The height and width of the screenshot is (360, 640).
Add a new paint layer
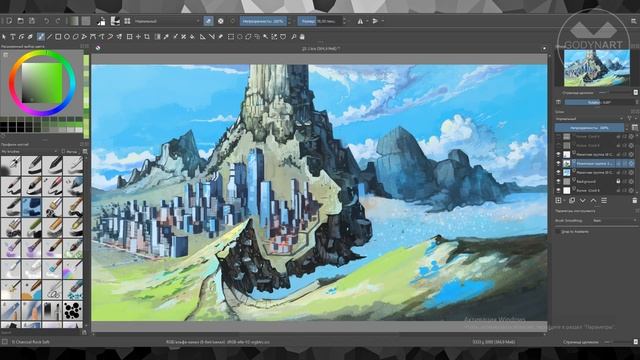tap(558, 200)
